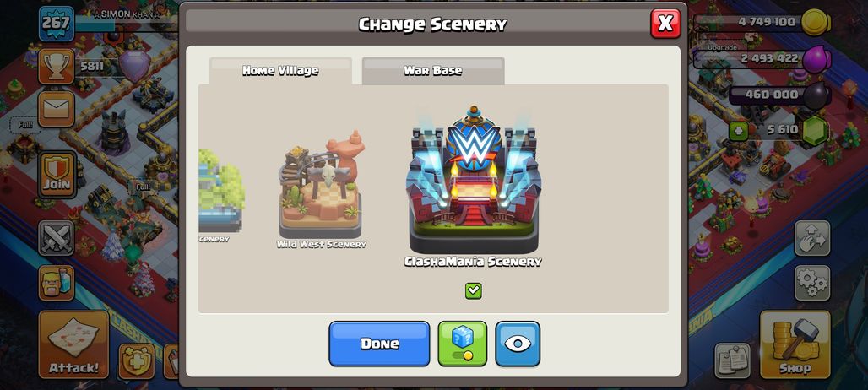This screenshot has width=868, height=390.
Task: Select the Wild West Scenery thumbnail
Action: pyautogui.click(x=321, y=190)
